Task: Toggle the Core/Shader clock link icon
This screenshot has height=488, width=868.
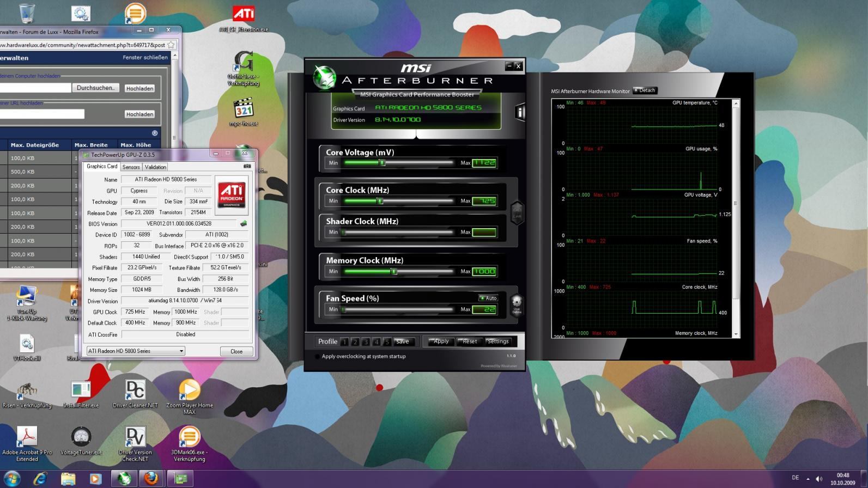Action: coord(517,213)
